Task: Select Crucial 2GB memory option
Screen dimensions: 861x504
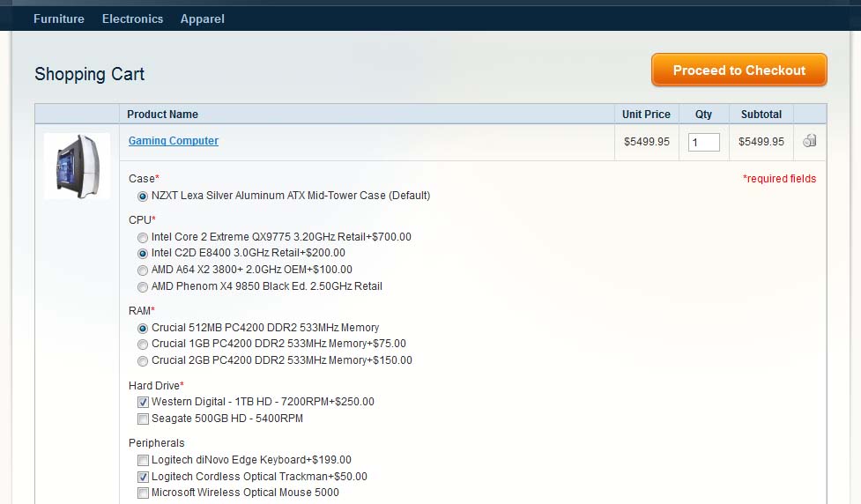Action: click(143, 360)
